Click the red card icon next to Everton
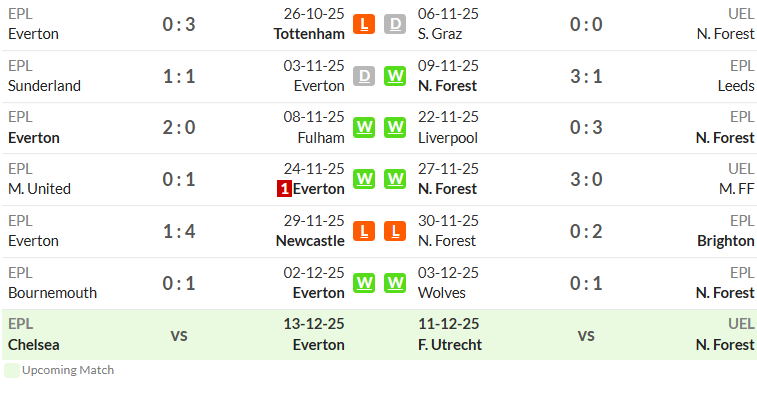 284,189
